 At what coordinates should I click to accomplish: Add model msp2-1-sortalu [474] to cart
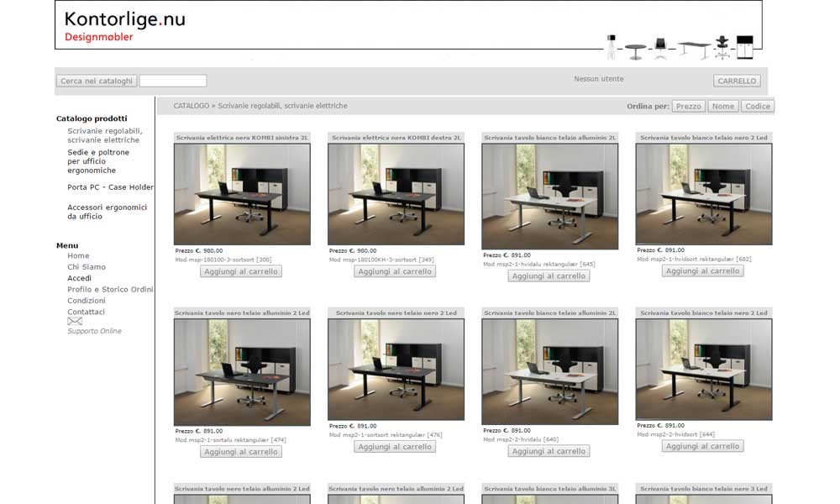tap(241, 452)
